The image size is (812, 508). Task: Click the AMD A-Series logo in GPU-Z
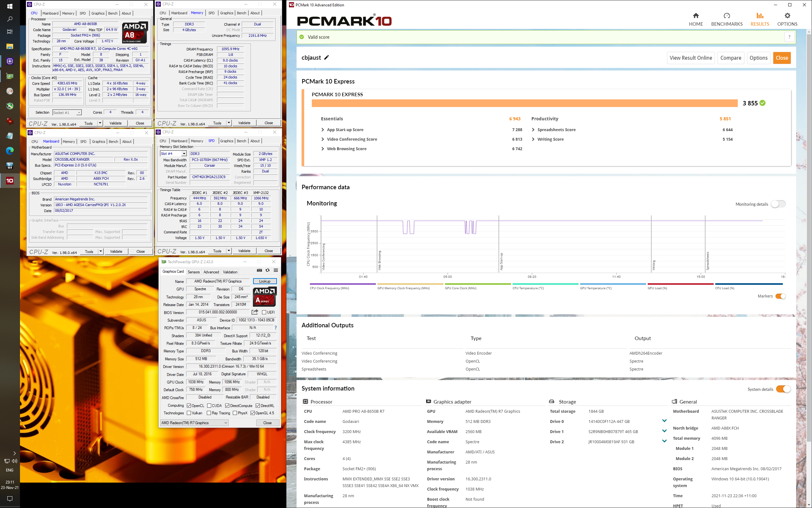click(265, 297)
